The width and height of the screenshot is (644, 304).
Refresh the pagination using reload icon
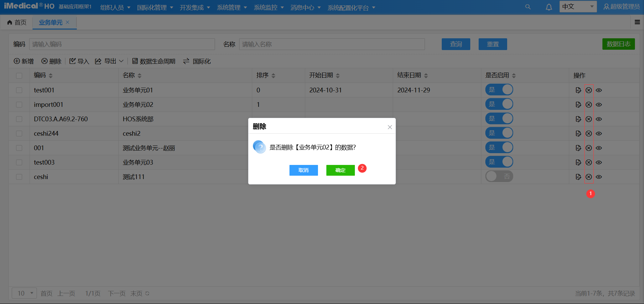coord(147,293)
